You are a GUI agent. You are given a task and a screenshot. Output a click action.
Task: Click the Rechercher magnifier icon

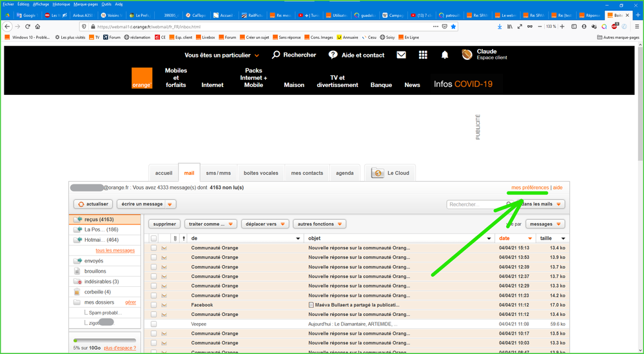[x=276, y=55]
